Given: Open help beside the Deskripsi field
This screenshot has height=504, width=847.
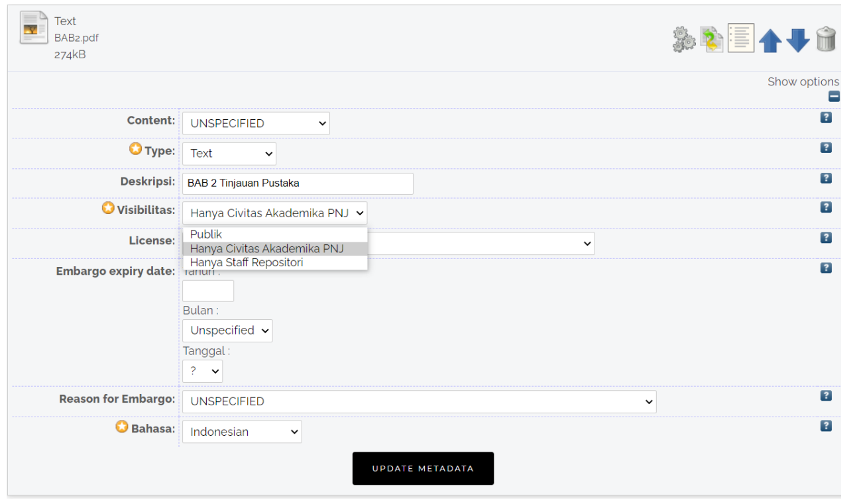Looking at the screenshot, I should [826, 177].
